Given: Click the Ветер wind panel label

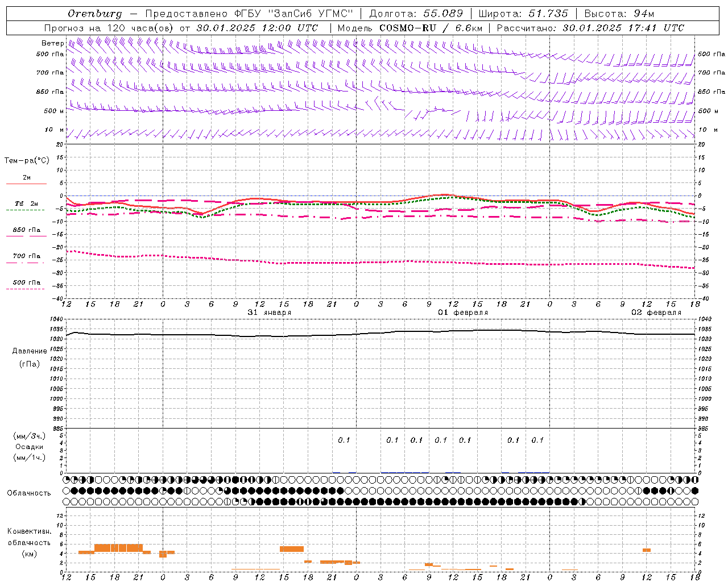Looking at the screenshot, I should tap(52, 43).
